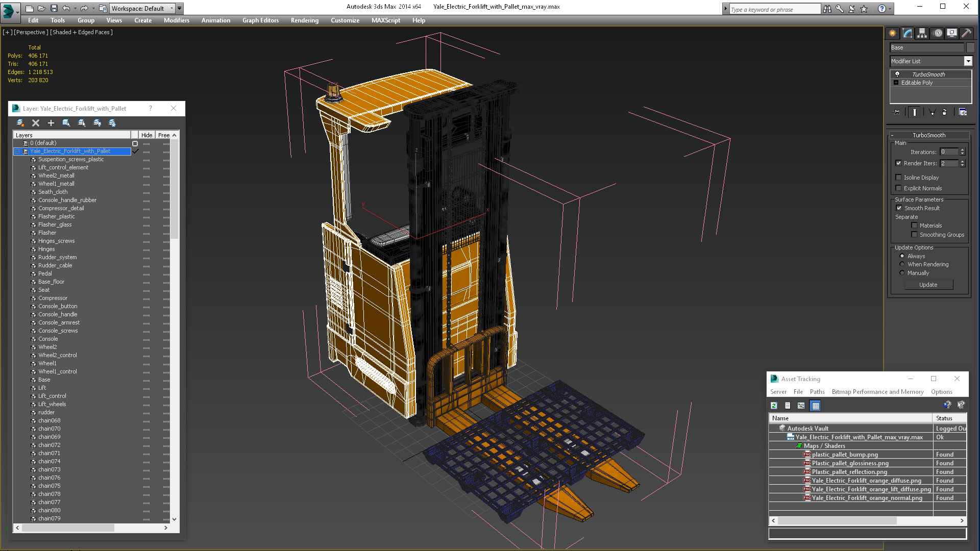This screenshot has width=980, height=551.
Task: Click Configure Modifier Sets icon
Action: coord(963,112)
